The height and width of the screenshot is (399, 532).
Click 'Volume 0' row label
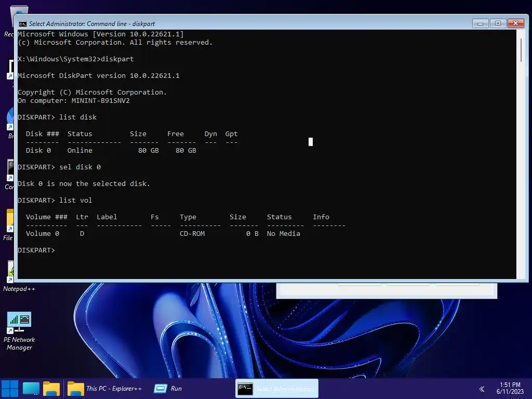coord(43,233)
